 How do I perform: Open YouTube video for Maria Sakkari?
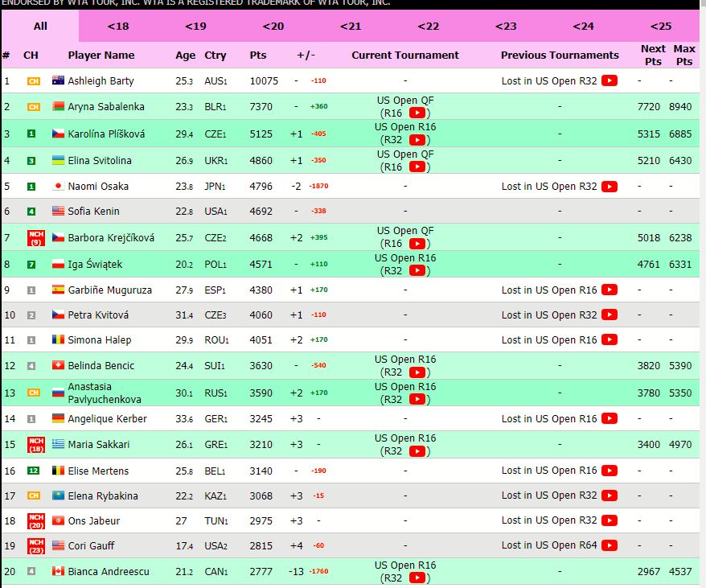[417, 451]
